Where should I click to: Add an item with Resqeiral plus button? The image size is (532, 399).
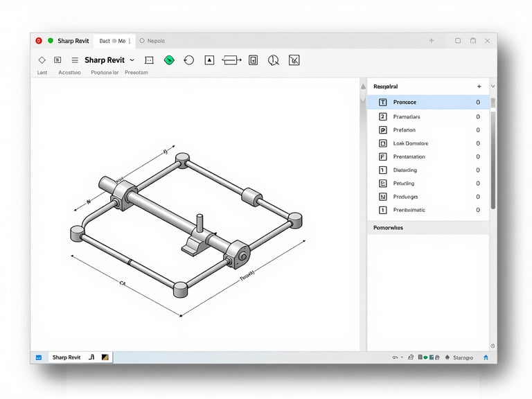479,87
